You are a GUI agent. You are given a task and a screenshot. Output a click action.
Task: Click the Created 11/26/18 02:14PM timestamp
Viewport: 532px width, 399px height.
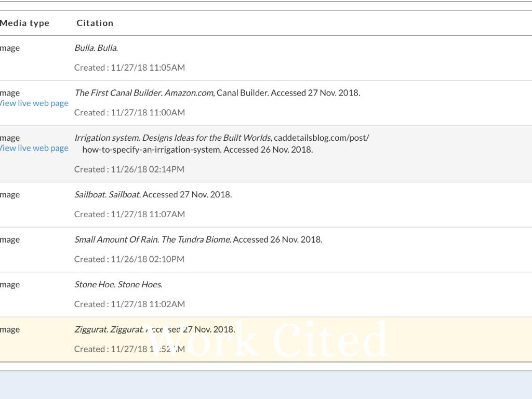point(129,169)
